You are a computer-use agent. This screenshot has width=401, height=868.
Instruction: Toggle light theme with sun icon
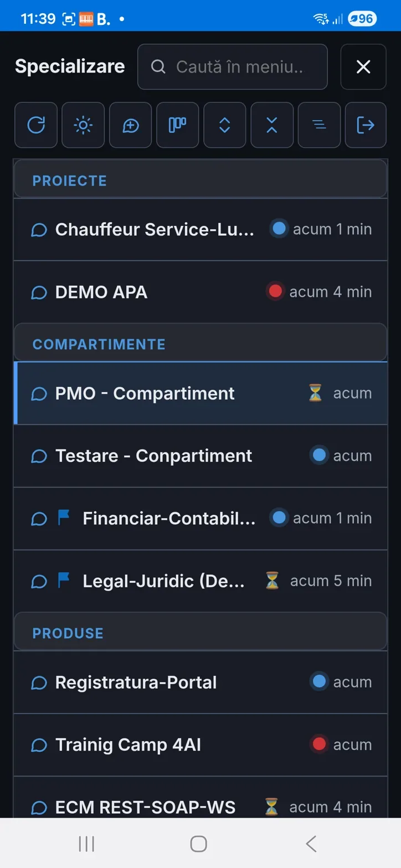(x=83, y=125)
